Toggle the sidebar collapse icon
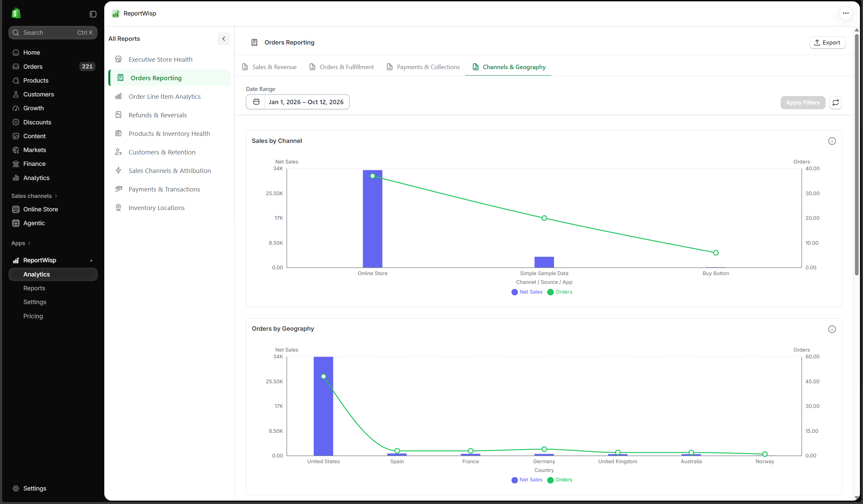This screenshot has height=504, width=863. click(93, 14)
